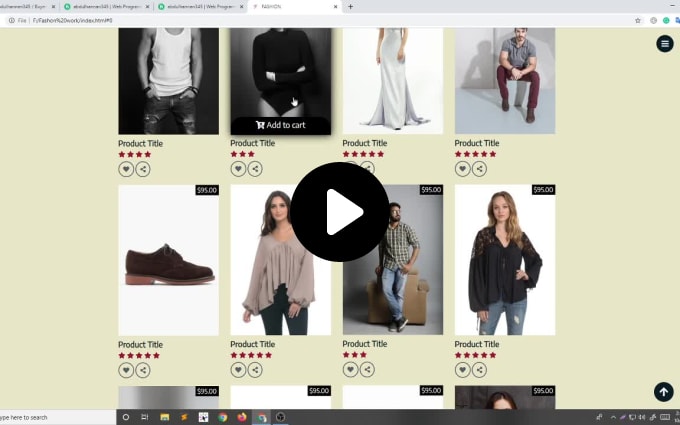Switch to the third Web Program tab

pos(200,7)
